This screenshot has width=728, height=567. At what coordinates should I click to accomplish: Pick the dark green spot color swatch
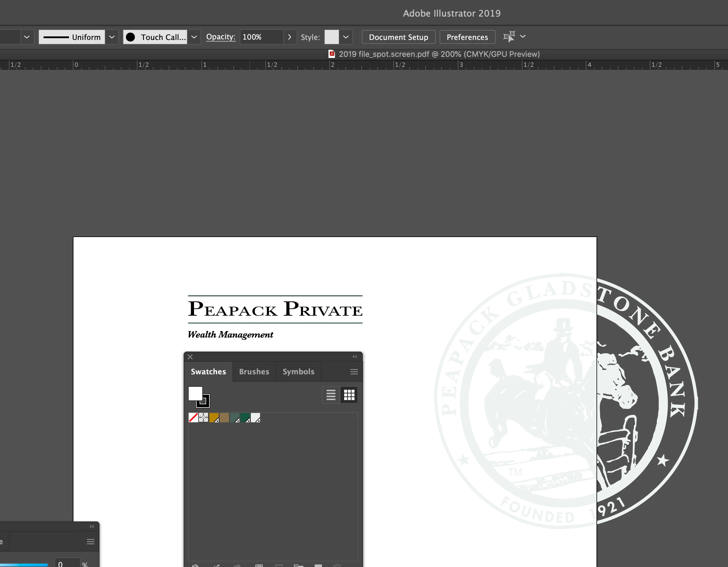245,418
